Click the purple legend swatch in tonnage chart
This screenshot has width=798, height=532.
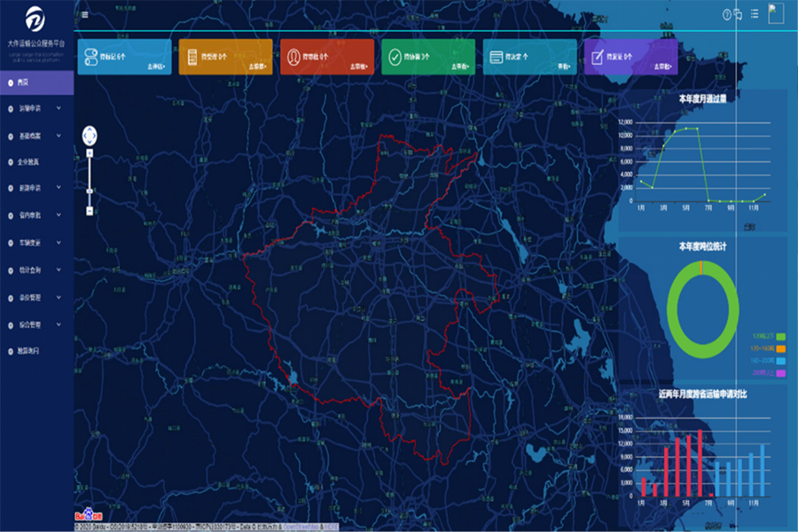[x=780, y=373]
